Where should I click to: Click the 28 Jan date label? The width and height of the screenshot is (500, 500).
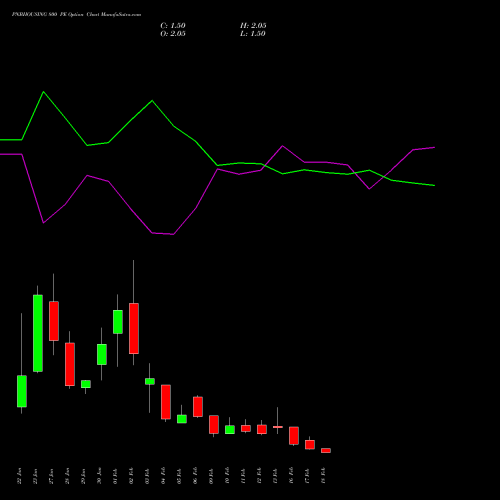pos(67,476)
